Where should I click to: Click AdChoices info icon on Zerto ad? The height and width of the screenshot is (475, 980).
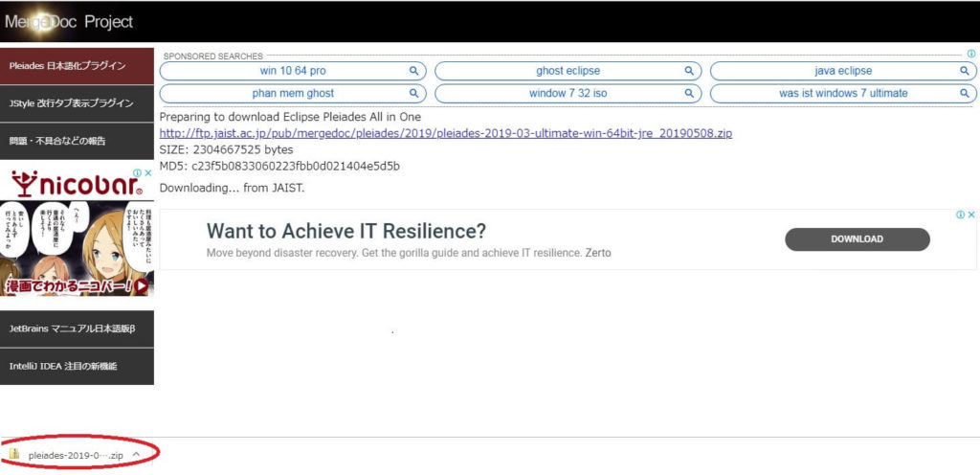coord(960,215)
